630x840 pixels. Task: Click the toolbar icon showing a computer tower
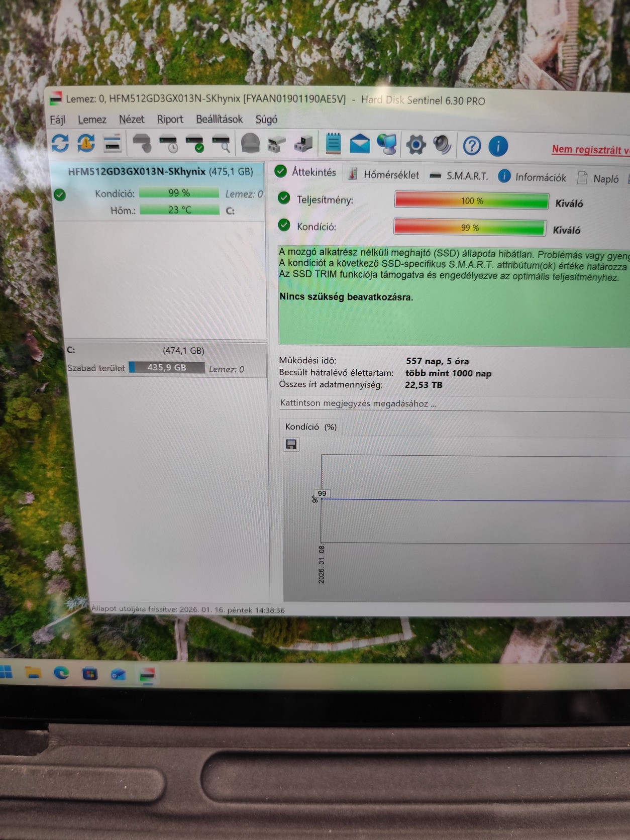pos(303,145)
